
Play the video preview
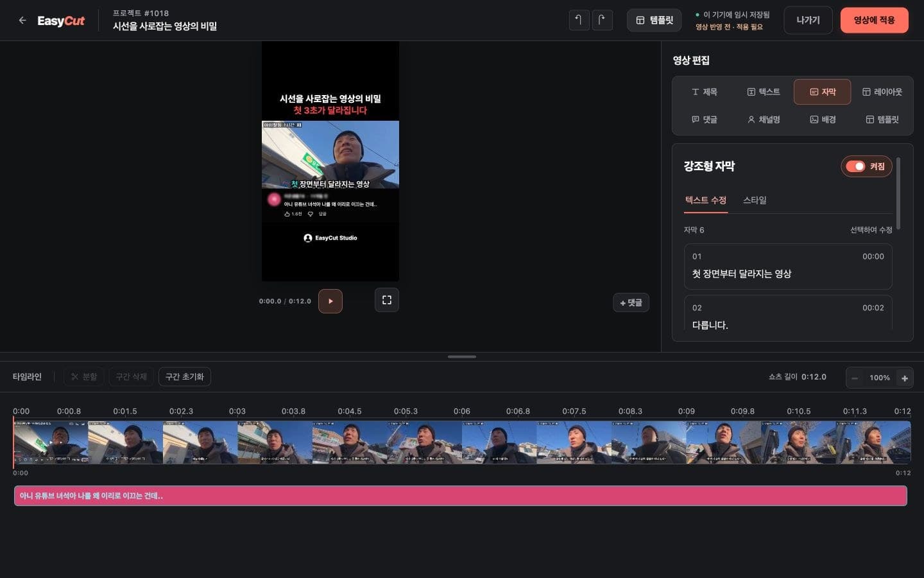[330, 301]
